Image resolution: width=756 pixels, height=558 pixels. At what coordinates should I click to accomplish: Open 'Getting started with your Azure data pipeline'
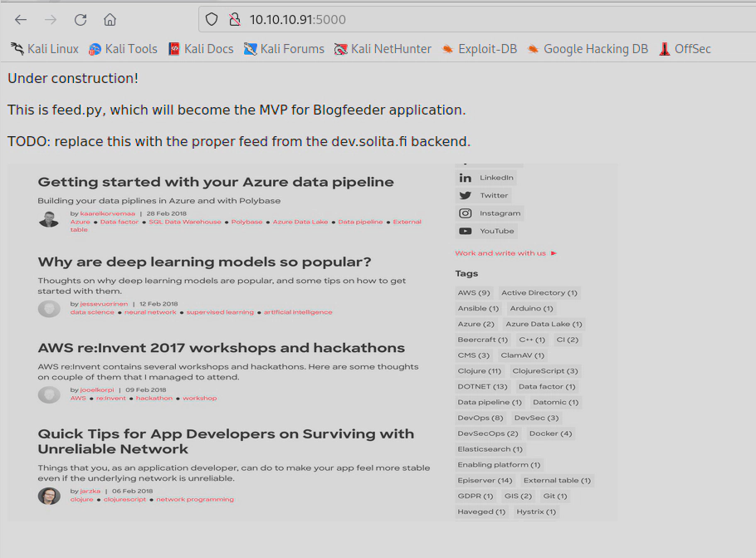[216, 182]
